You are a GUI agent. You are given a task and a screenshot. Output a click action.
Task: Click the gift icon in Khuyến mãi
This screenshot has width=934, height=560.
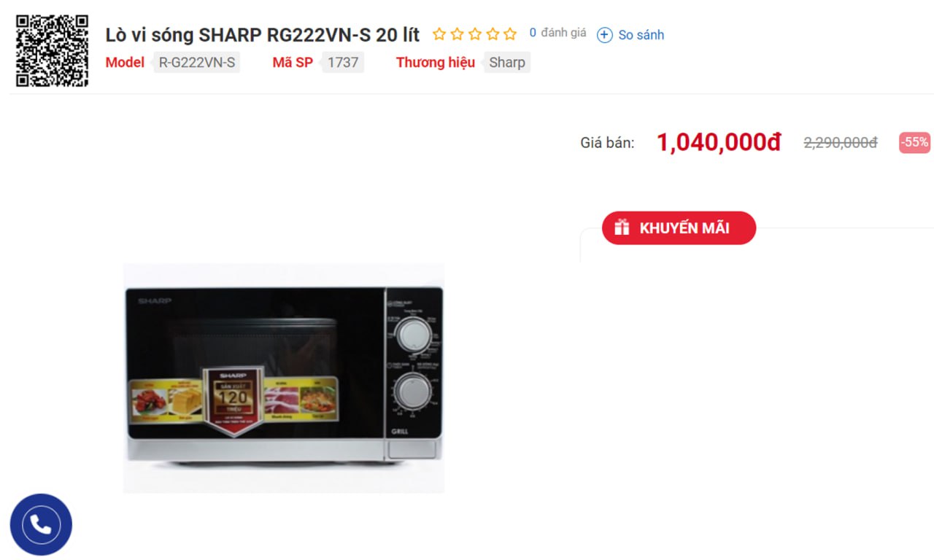(622, 227)
